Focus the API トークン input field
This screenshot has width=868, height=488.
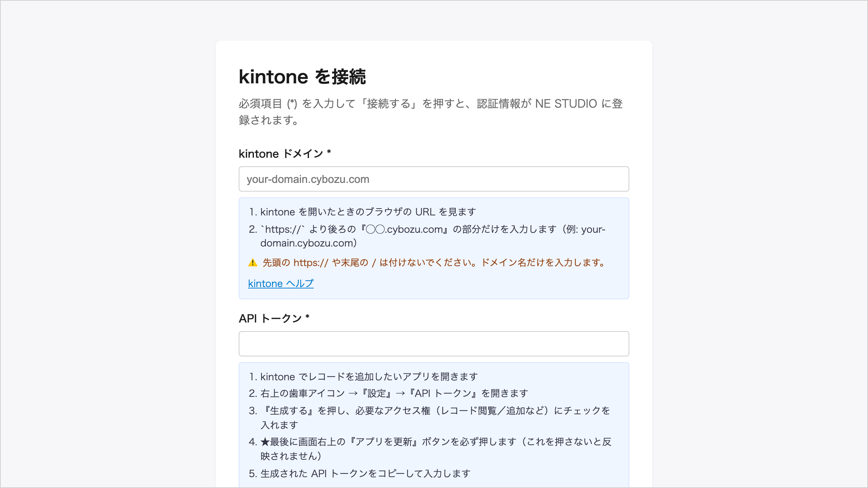coord(434,344)
